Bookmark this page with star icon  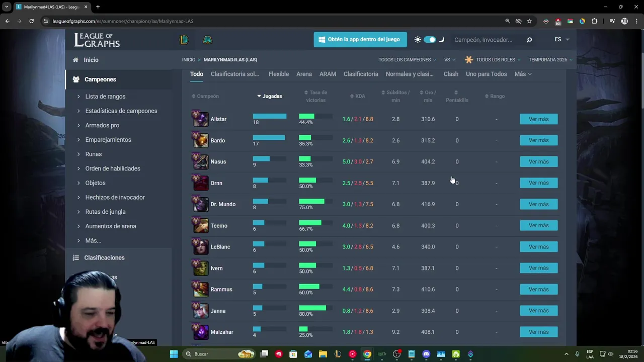point(529,21)
